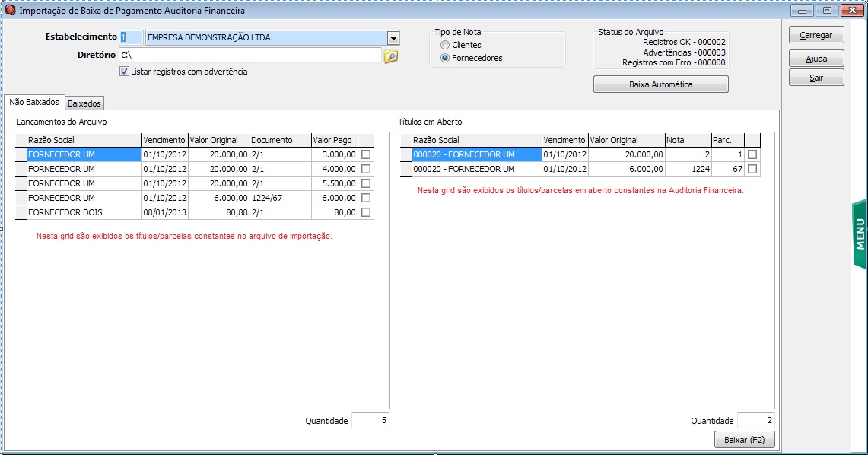
Task: Open the green MENU side tab
Action: [x=860, y=234]
